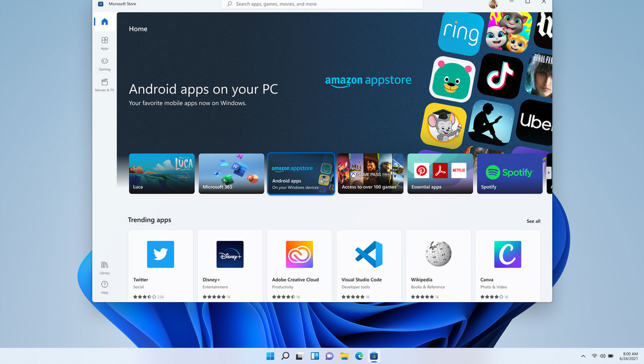Click the Kindle reading silhouette icon
The image size is (644, 364).
492,122
